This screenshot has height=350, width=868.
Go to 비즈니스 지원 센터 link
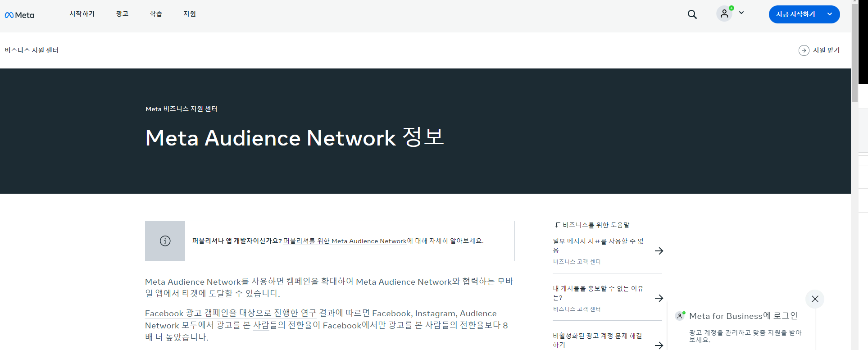32,50
